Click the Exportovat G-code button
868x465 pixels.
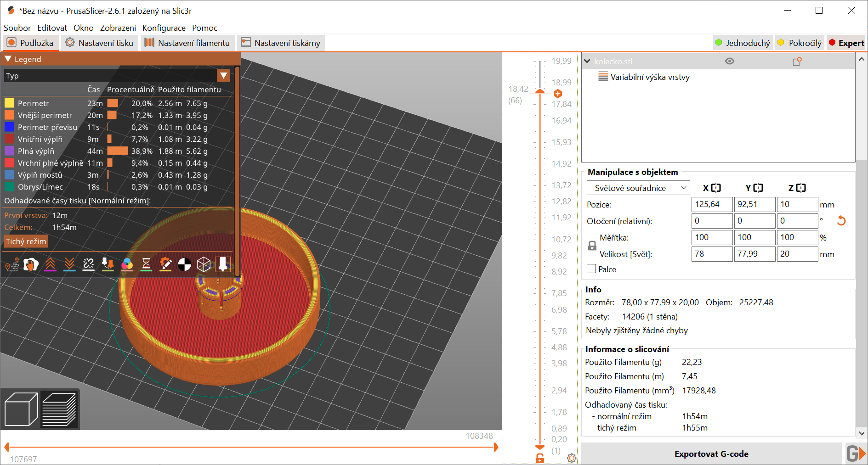pyautogui.click(x=711, y=454)
